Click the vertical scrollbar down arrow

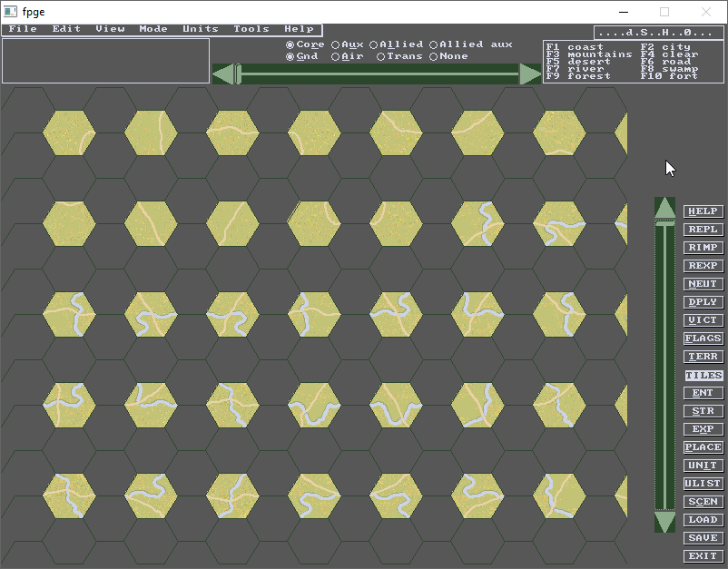[664, 522]
